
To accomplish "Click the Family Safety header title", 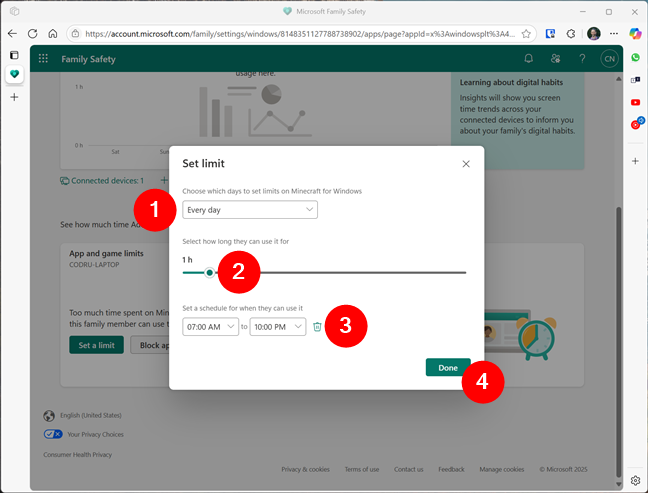I will coord(88,59).
